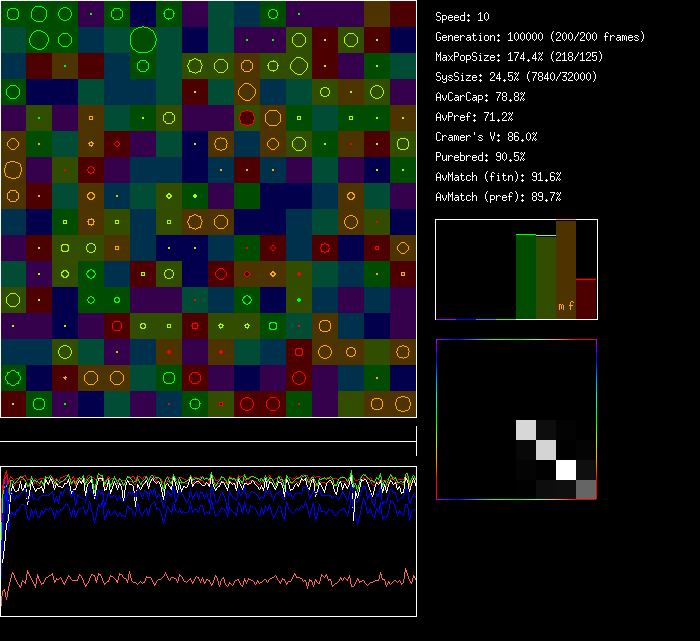Viewport: 700px width, 641px height.
Task: Click the empty black strip below the grid
Action: click(208, 430)
